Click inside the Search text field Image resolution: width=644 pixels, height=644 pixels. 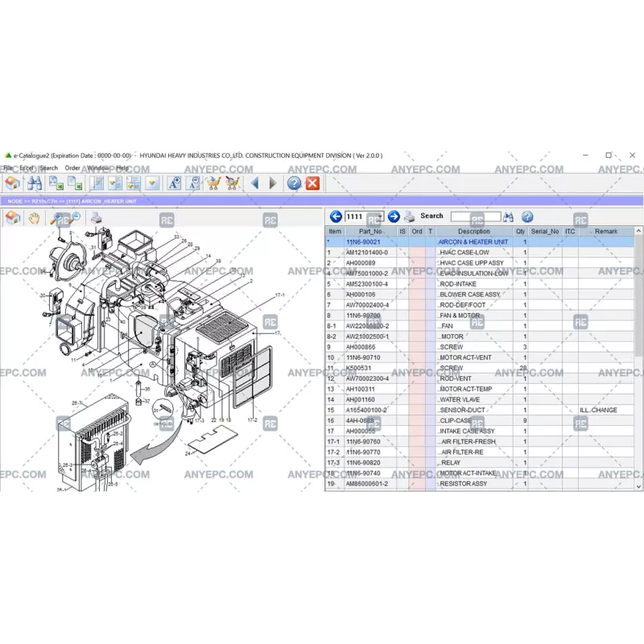click(x=474, y=216)
